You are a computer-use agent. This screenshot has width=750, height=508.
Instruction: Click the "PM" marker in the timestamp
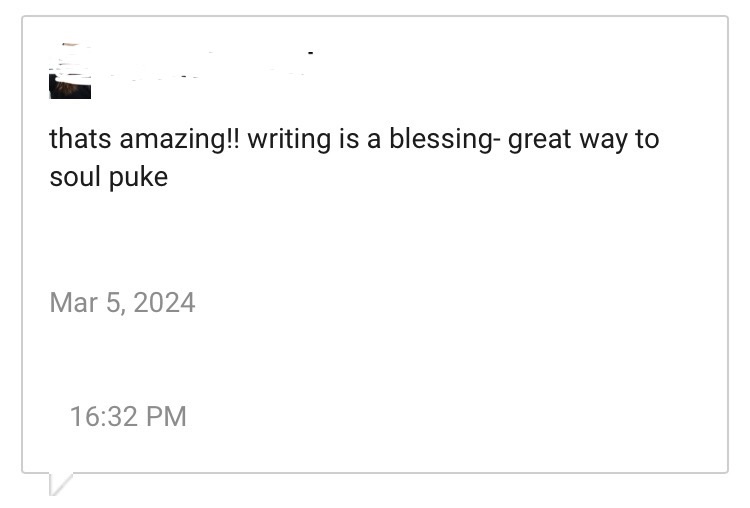[x=166, y=416]
